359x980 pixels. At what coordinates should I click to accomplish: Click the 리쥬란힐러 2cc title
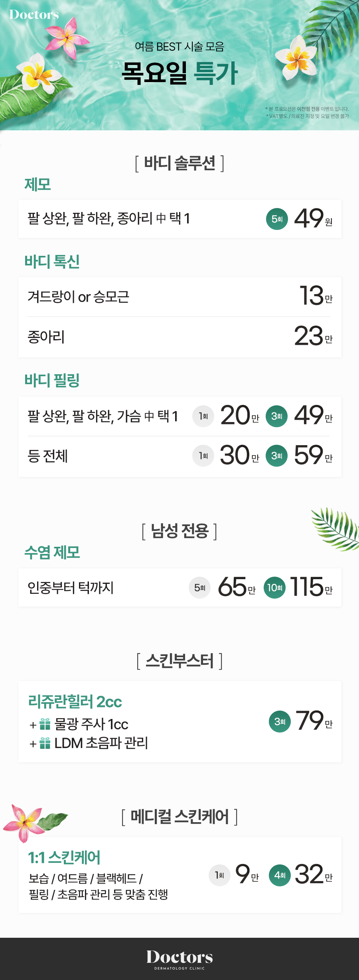(x=75, y=702)
